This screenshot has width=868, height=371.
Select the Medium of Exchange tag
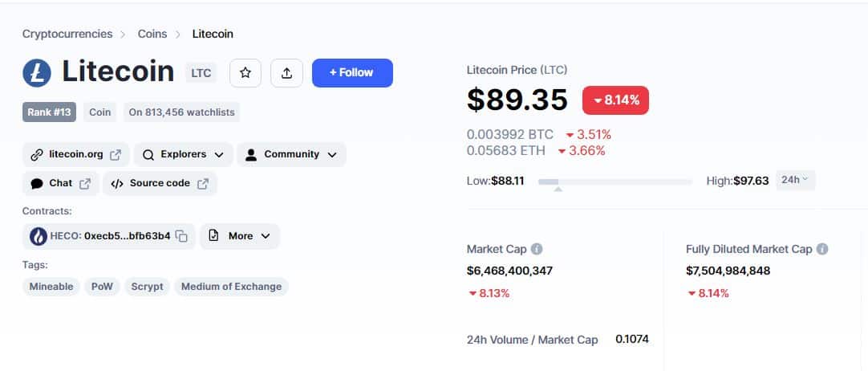pyautogui.click(x=231, y=286)
